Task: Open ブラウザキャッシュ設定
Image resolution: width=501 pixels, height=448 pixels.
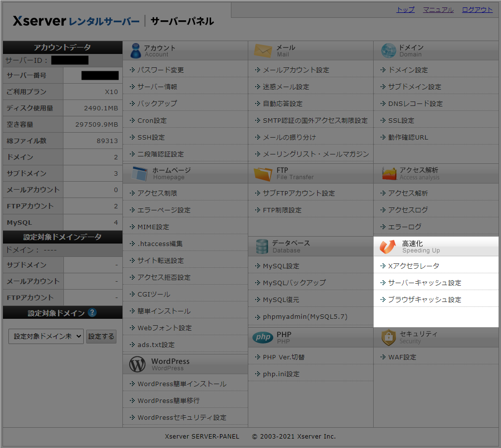Action: tap(425, 300)
